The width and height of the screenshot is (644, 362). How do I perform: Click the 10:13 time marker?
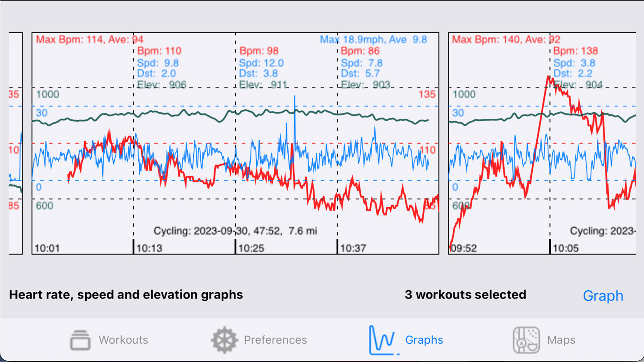149,248
